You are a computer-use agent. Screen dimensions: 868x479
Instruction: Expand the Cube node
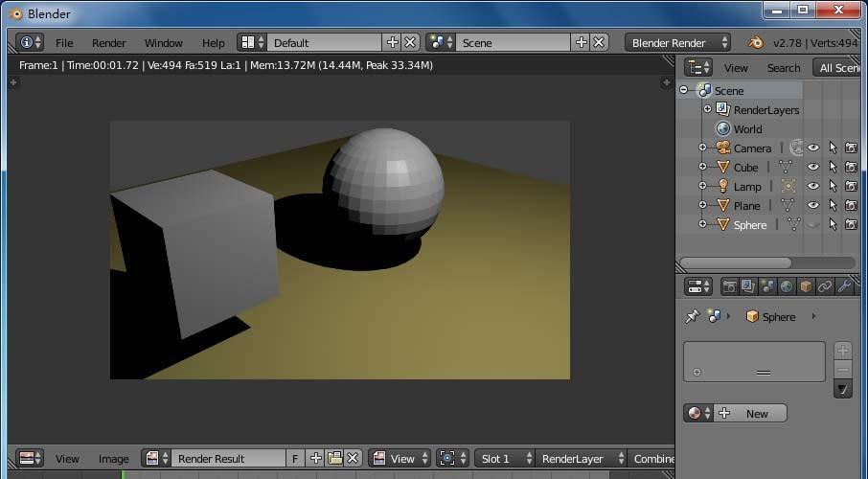point(702,167)
